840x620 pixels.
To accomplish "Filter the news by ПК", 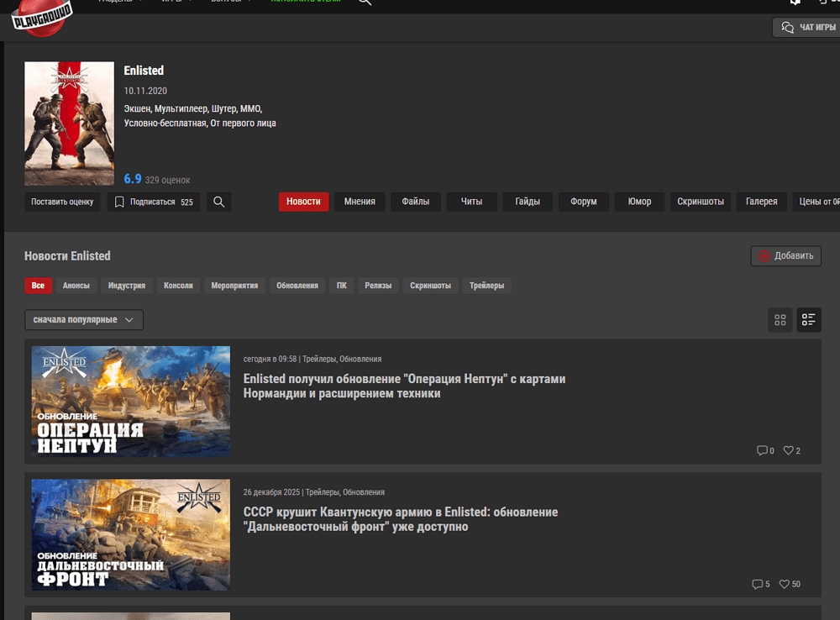I will pos(342,286).
